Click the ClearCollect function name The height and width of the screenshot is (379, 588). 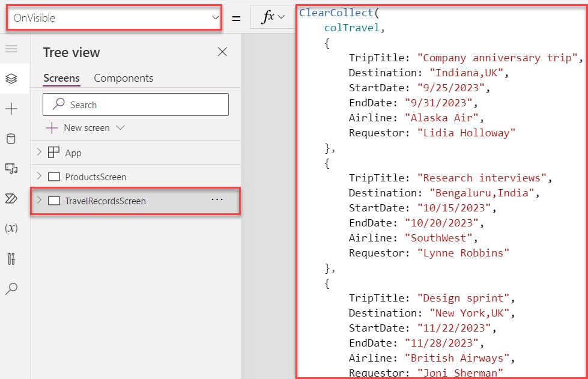336,13
